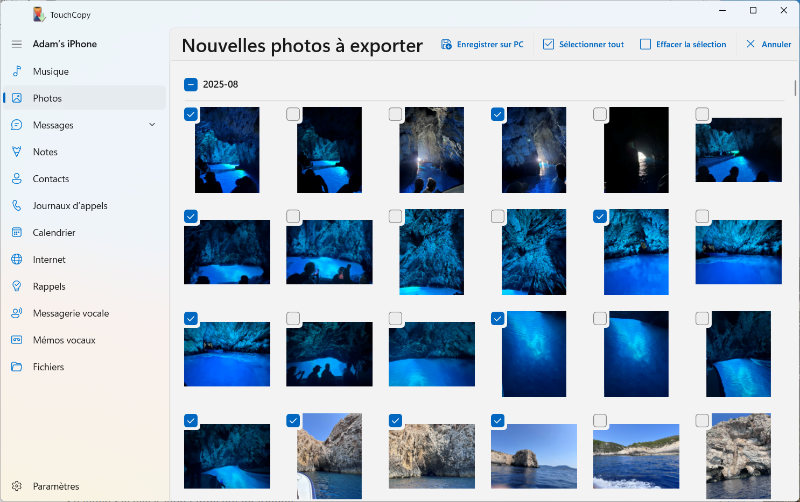Click the Journaux d'appels phone icon

(x=17, y=205)
